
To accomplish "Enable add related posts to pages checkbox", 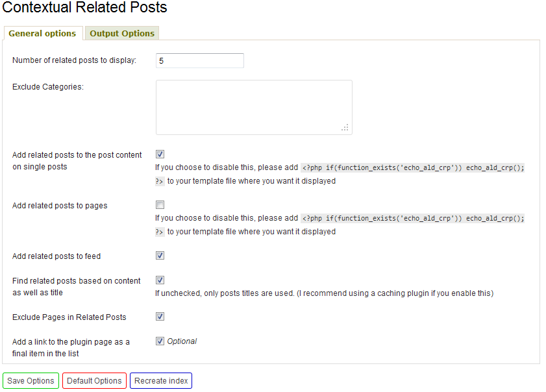I will pos(160,204).
